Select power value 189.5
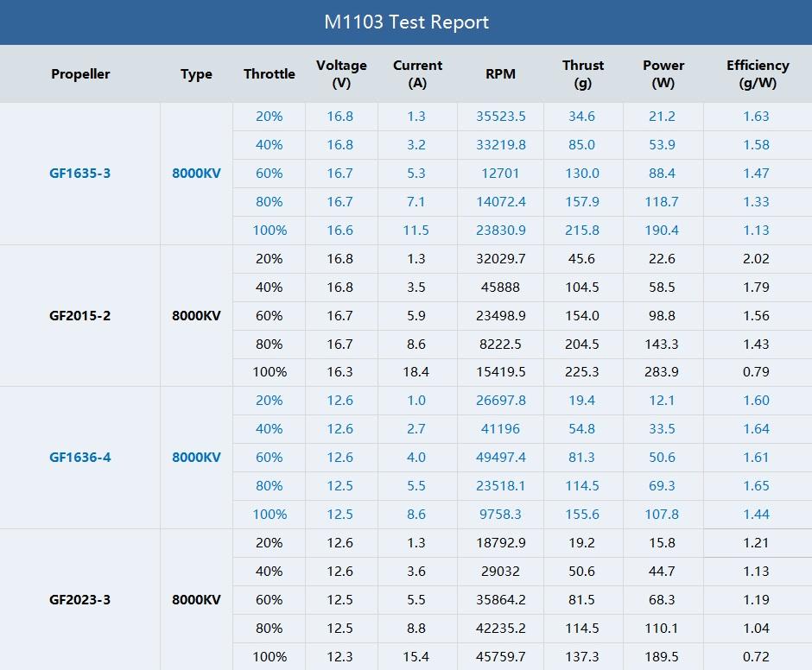812x670 pixels. pos(662,656)
